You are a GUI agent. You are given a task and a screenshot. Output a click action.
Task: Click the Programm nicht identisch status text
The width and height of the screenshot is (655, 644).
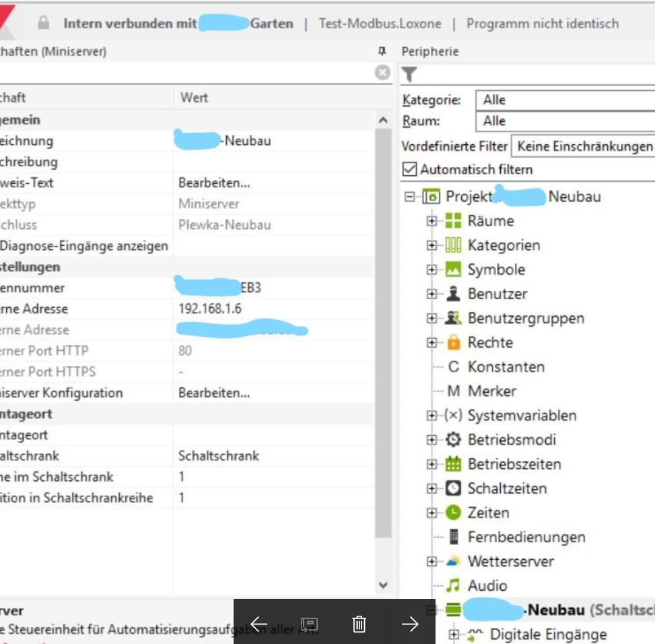(542, 24)
